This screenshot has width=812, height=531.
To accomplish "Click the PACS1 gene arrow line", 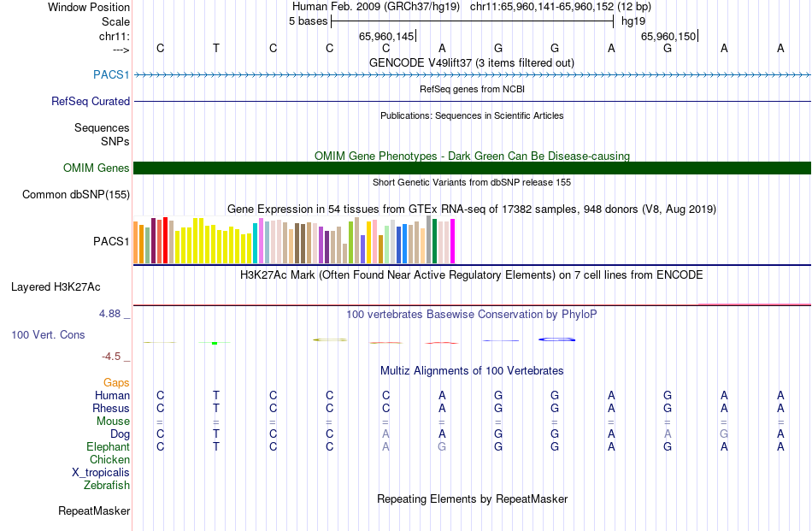I will pyautogui.click(x=473, y=75).
